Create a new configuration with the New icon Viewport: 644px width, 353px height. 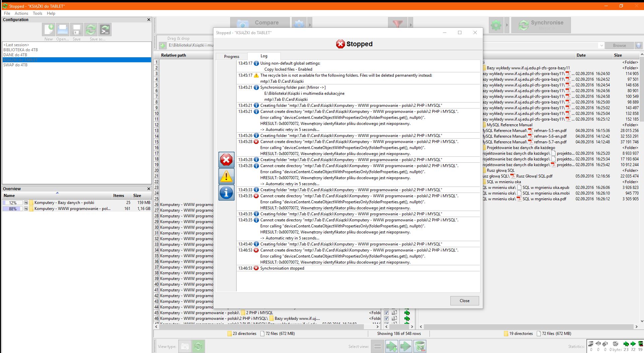[49, 30]
